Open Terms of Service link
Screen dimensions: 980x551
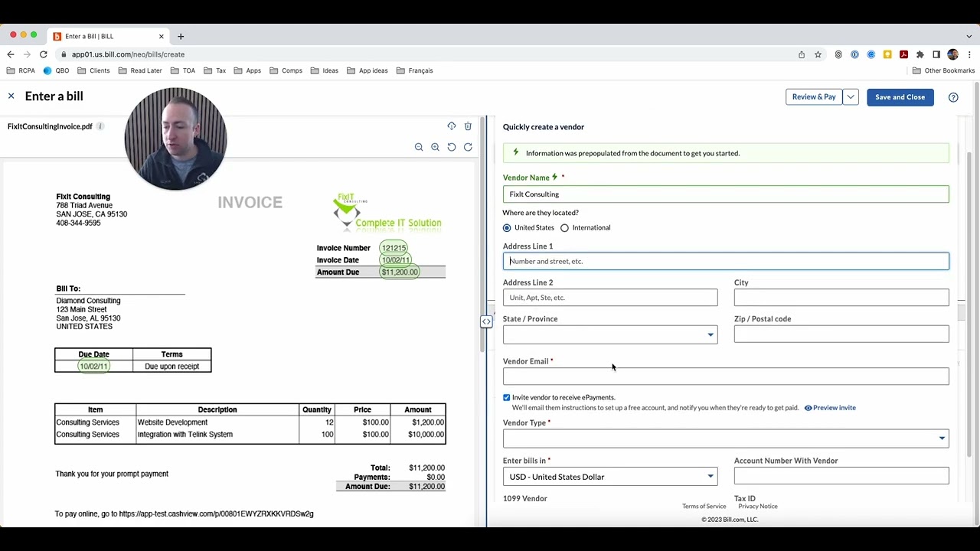[704, 507]
